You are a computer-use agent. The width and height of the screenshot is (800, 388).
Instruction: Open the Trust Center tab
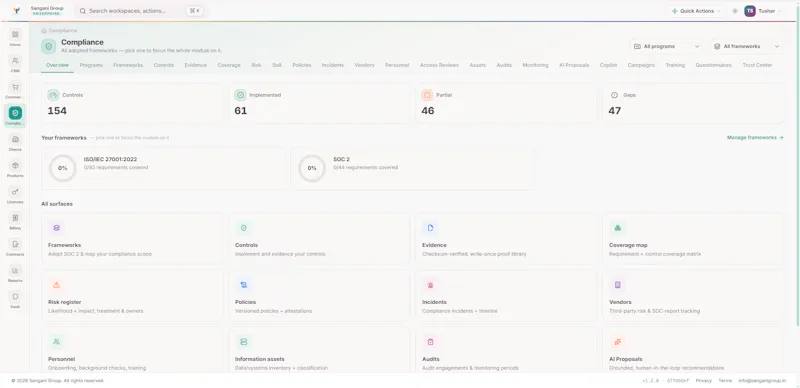point(757,65)
